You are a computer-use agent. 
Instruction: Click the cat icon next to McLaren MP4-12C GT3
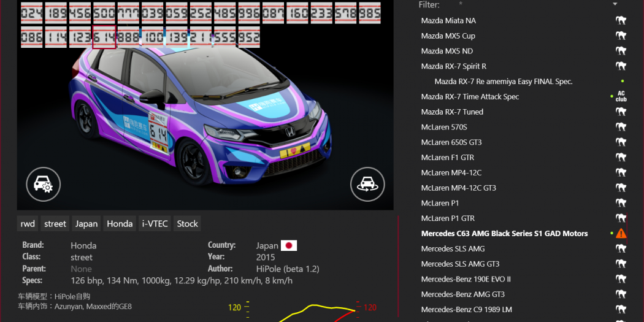621,188
